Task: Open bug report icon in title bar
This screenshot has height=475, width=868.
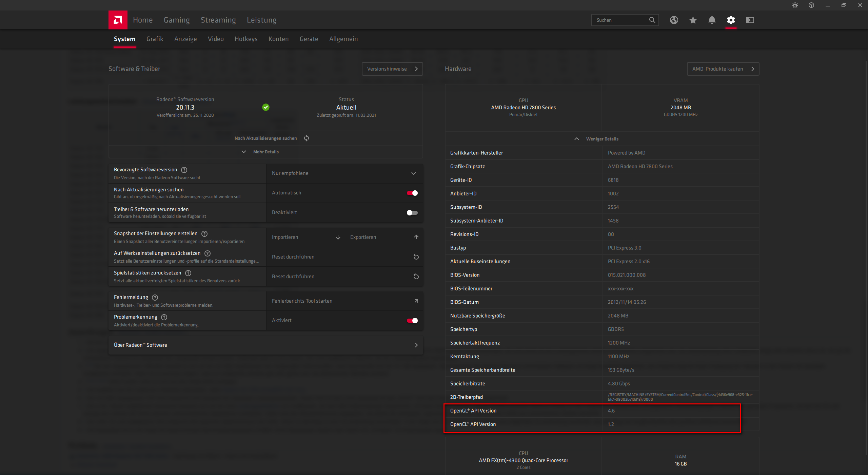Action: (795, 5)
